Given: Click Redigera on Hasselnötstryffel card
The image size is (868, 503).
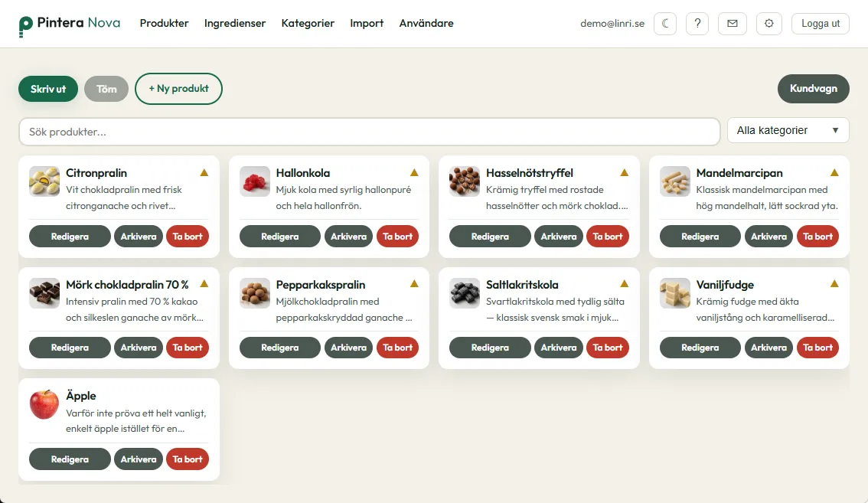Looking at the screenshot, I should [x=490, y=237].
